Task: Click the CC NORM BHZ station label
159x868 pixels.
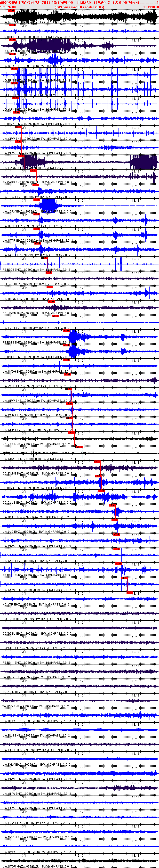Action: coord(37,313)
